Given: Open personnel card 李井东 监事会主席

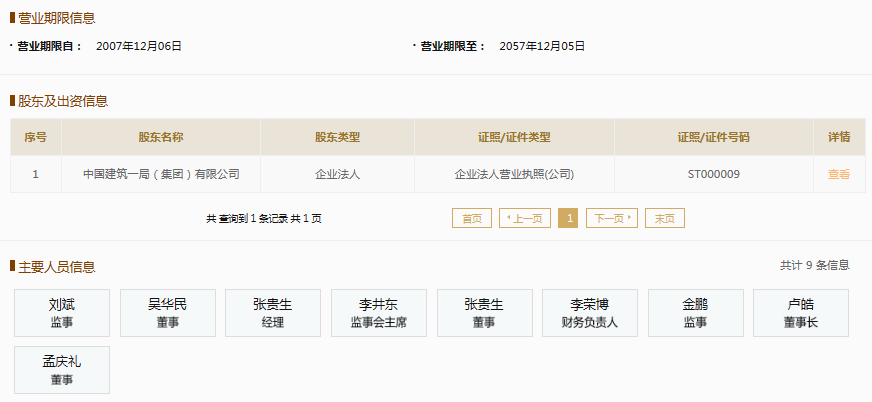Looking at the screenshot, I should coord(379,312).
